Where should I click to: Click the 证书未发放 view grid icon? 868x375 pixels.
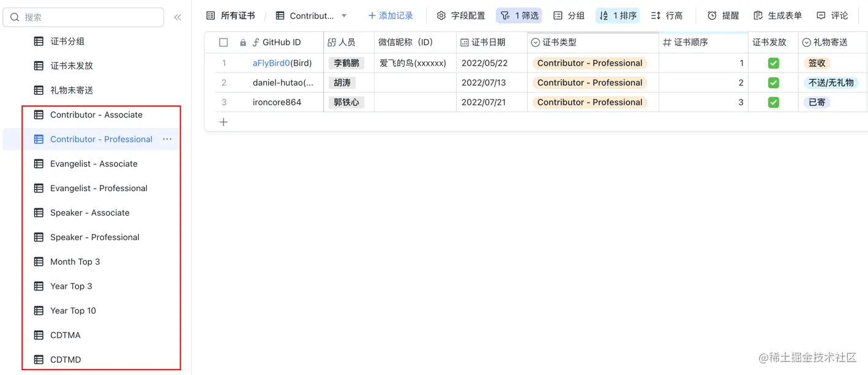tap(39, 66)
